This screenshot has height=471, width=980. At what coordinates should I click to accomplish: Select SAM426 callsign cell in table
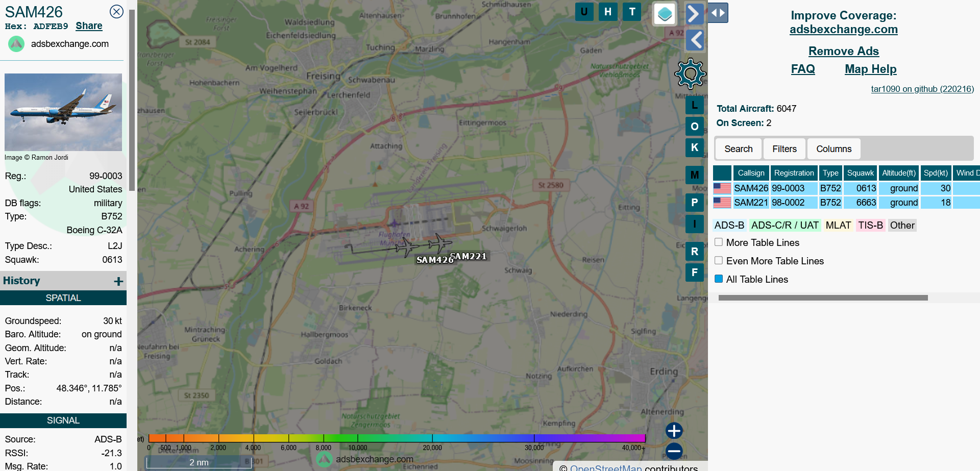click(x=751, y=188)
